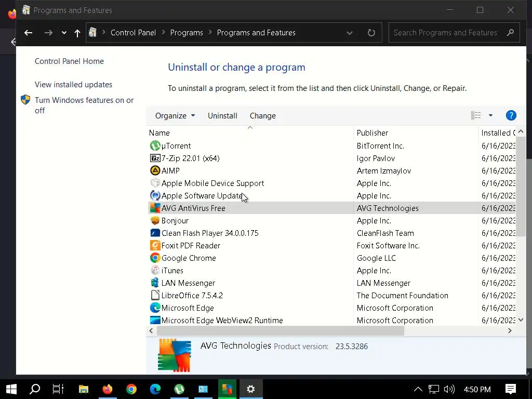Click the 4:50 PM taskbar clock
Image resolution: width=532 pixels, height=399 pixels.
coord(477,389)
